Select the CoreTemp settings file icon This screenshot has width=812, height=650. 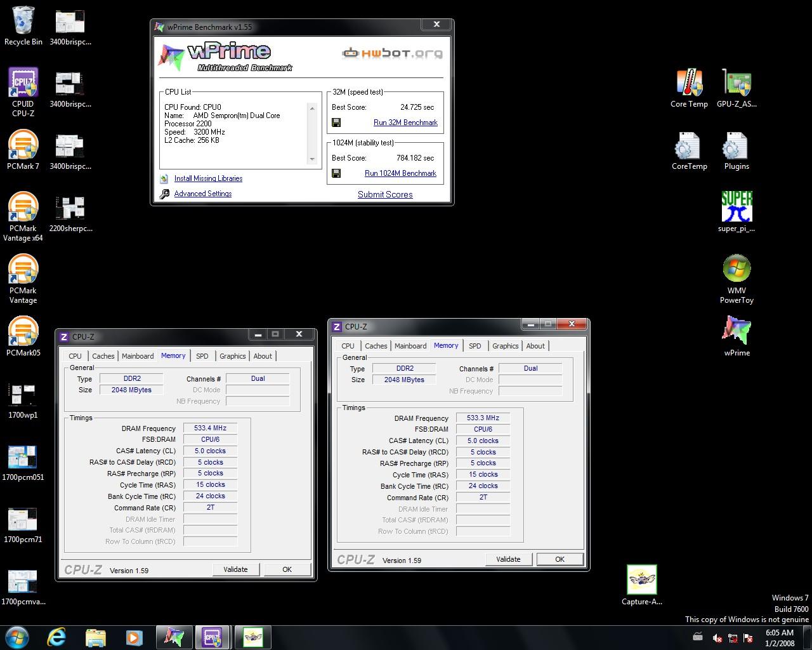pos(689,151)
